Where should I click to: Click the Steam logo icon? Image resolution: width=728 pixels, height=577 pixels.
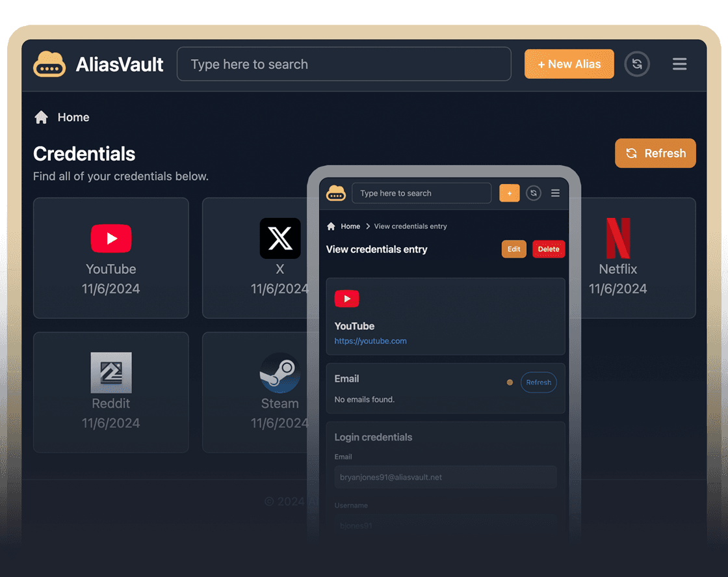tap(280, 373)
